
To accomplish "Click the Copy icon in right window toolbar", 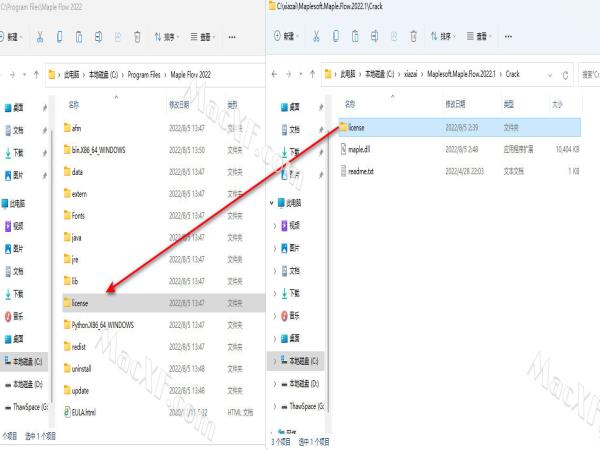I will [336, 36].
